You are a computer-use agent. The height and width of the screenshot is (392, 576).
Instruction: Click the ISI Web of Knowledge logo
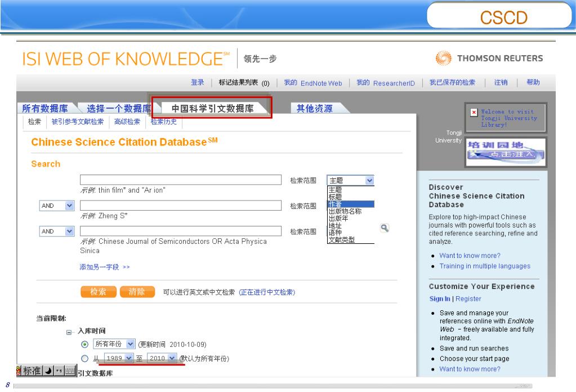tap(126, 59)
